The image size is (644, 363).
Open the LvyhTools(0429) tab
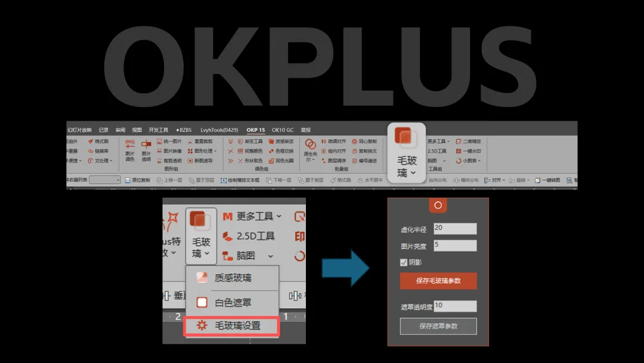pos(219,130)
